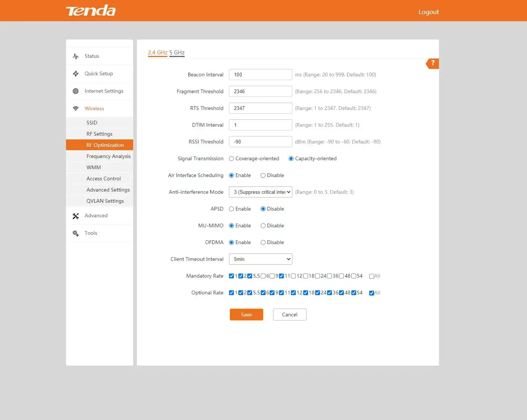
Task: Uncheck Optional Rate 18 checkbox
Action: [x=306, y=293]
